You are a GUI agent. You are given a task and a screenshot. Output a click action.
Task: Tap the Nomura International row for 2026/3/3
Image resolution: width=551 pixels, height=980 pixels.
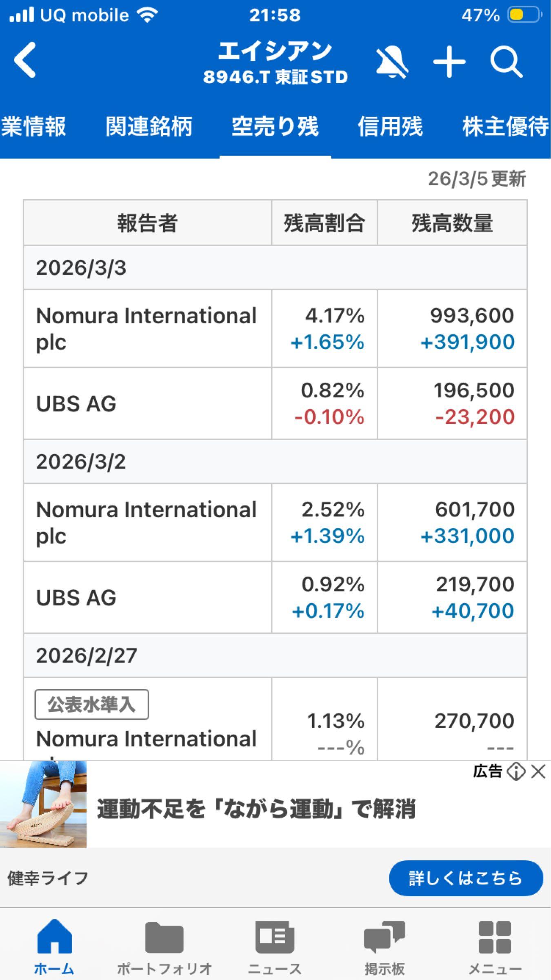pyautogui.click(x=147, y=328)
